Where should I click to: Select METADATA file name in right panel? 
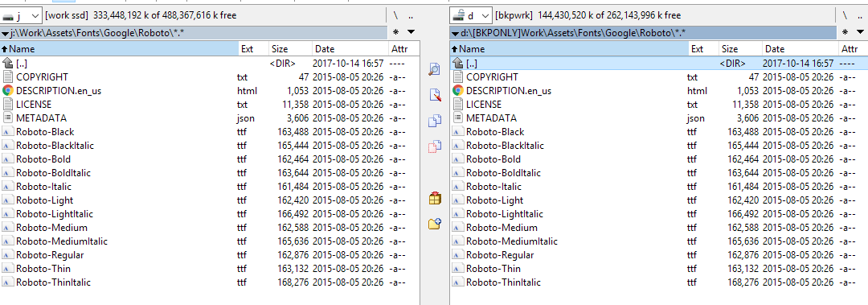[491, 117]
